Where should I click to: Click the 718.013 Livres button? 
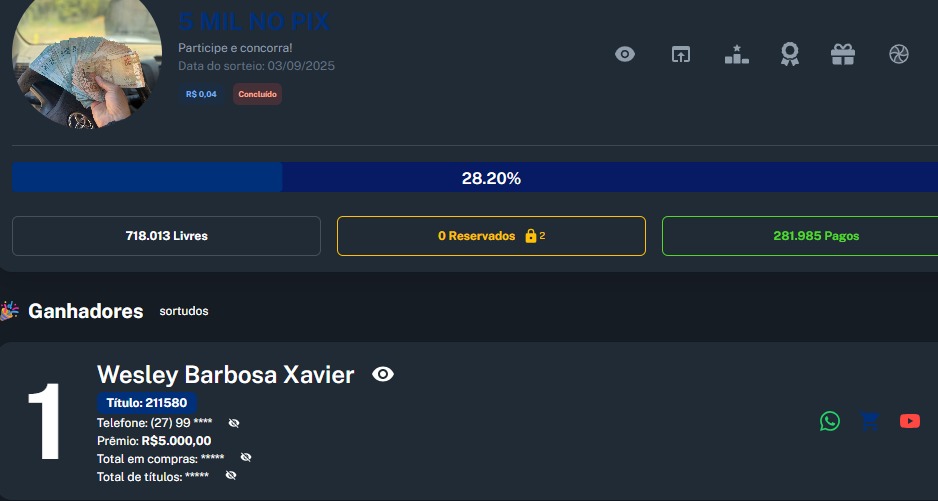(166, 236)
